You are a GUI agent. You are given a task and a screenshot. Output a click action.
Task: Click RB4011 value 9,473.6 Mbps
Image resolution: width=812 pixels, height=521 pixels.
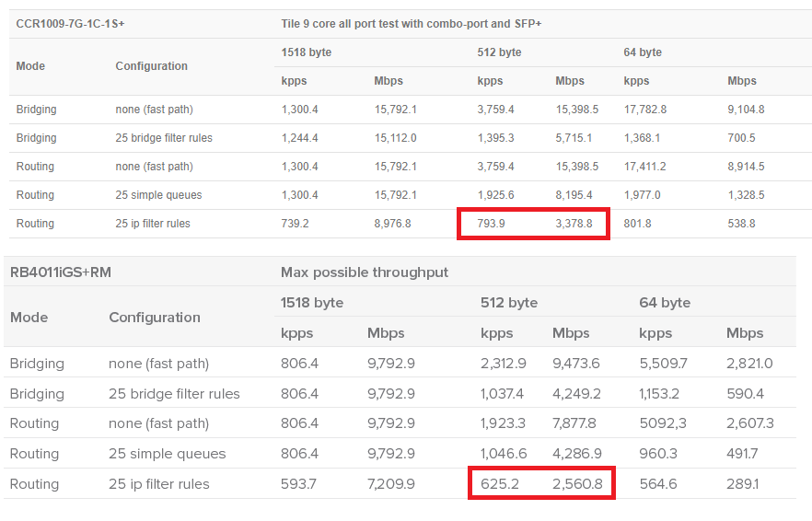pos(576,363)
